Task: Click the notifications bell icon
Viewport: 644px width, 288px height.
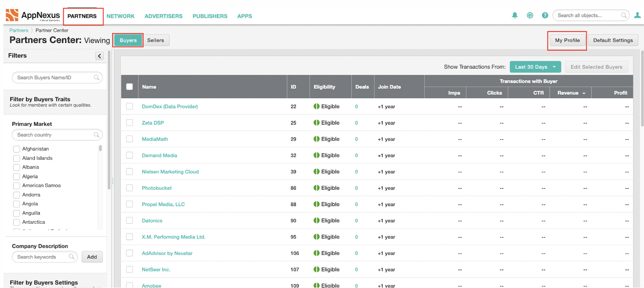Action: tap(515, 15)
